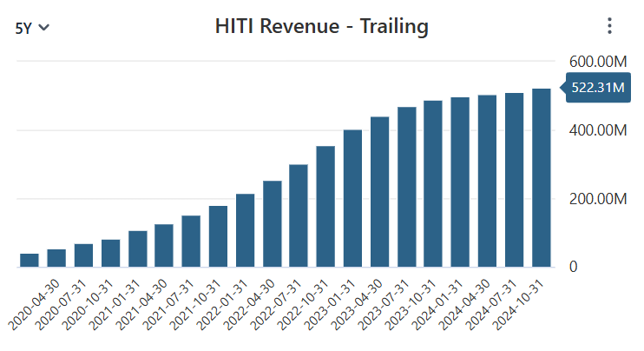Click the 200.00M axis label
This screenshot has height=351, width=644.
coord(598,199)
